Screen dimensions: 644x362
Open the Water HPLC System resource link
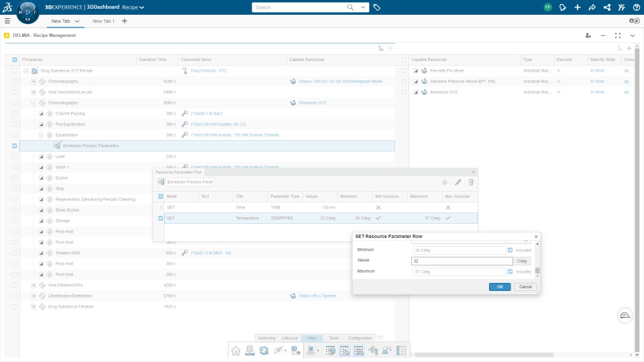click(317, 296)
